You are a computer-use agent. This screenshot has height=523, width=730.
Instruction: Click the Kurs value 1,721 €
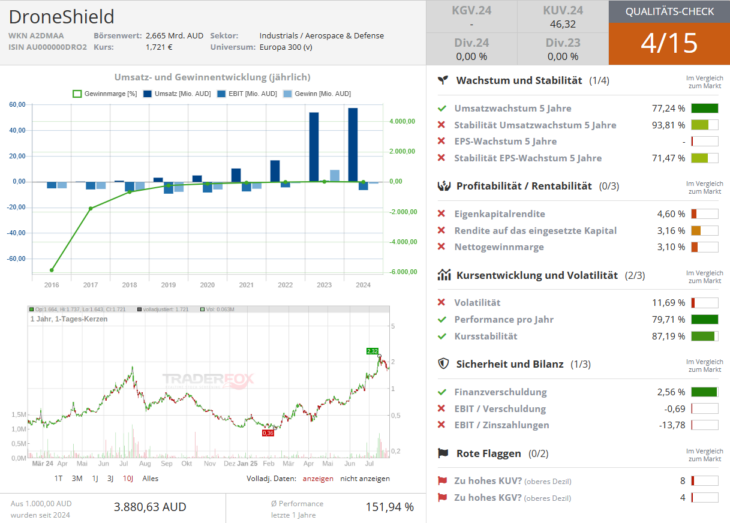coord(159,47)
